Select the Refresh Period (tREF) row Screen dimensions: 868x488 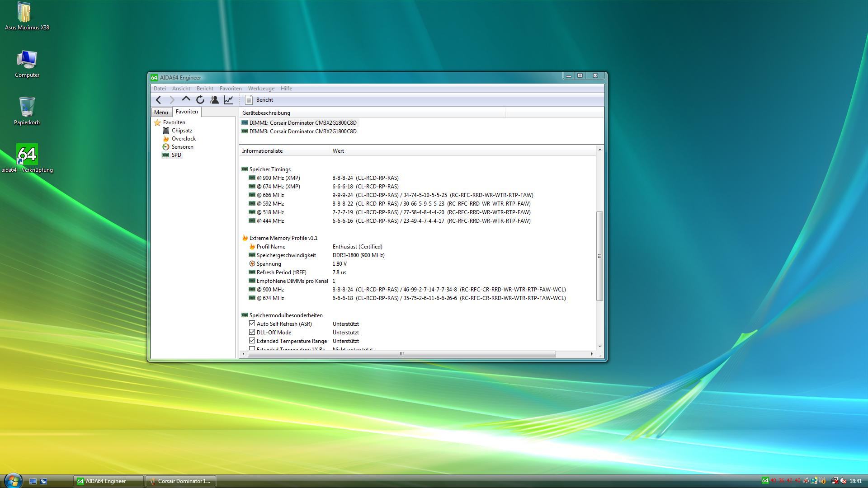[418, 272]
